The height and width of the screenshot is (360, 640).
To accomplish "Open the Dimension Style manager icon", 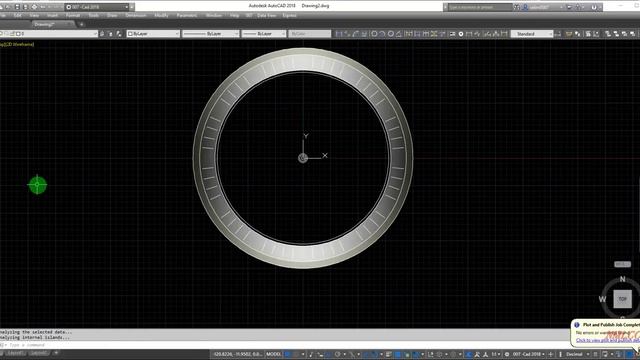I will click(558, 34).
